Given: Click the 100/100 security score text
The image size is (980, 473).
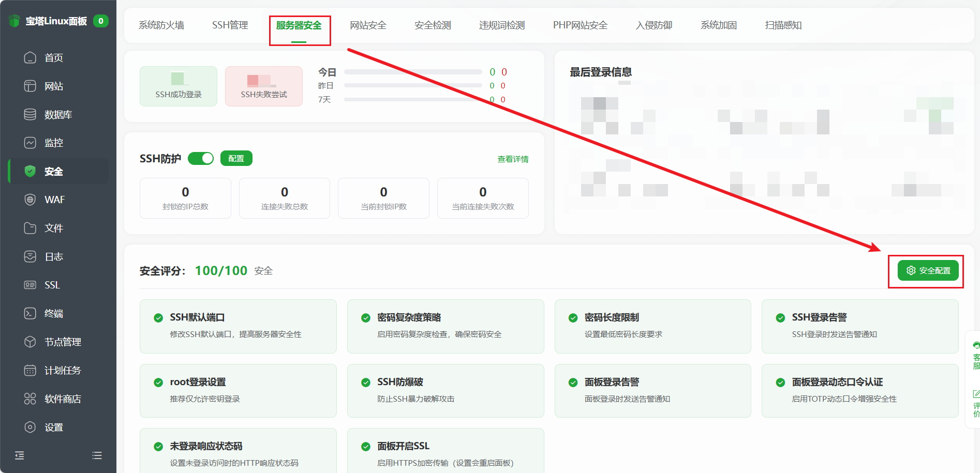Looking at the screenshot, I should (221, 271).
